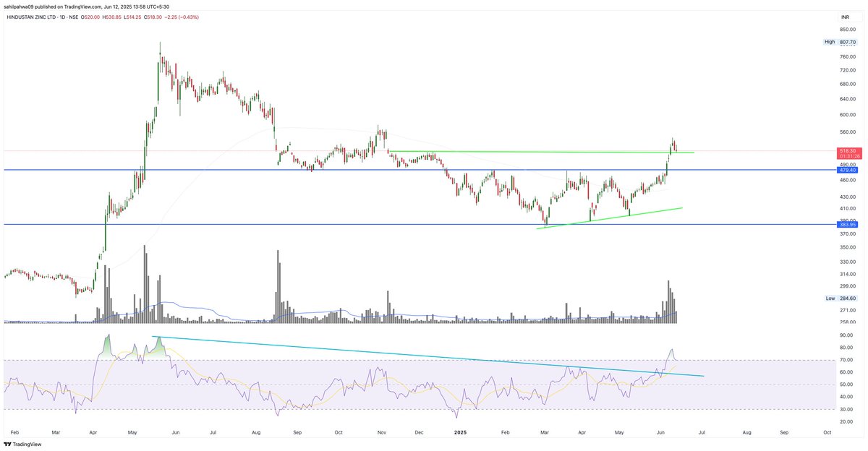The width and height of the screenshot is (868, 451).
Task: Click the 30.00 RSI scale label
Action: (x=846, y=409)
